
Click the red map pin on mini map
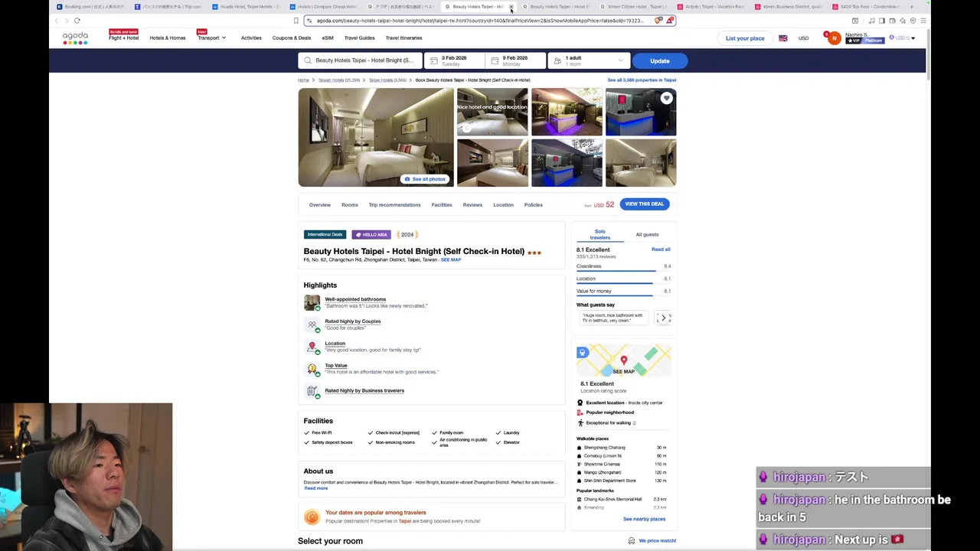(623, 360)
